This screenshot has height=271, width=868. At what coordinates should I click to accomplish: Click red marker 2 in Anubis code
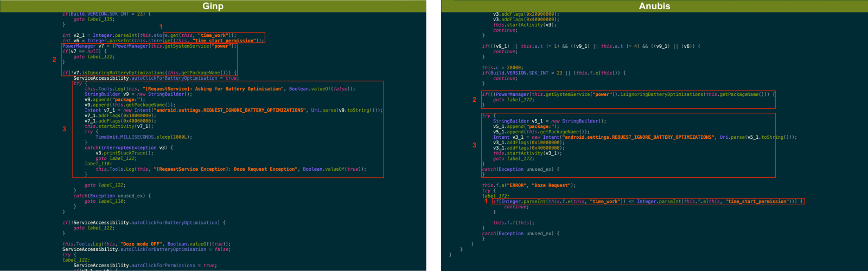click(x=474, y=100)
